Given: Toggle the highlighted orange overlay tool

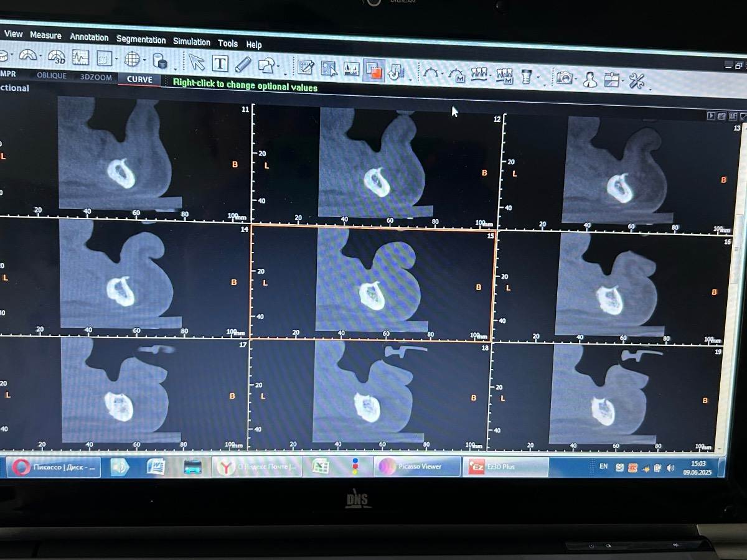Looking at the screenshot, I should (x=374, y=70).
